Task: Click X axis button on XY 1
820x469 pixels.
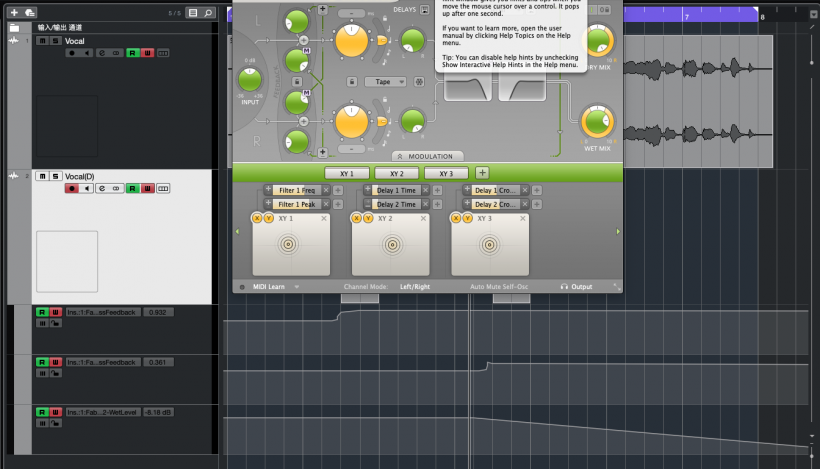Action: [257, 218]
